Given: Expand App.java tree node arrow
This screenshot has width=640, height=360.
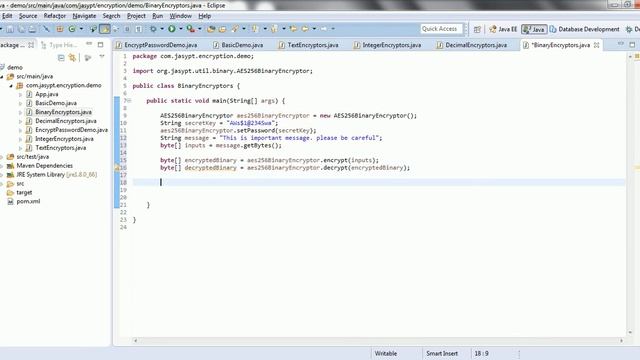Looking at the screenshot, I should pos(20,94).
